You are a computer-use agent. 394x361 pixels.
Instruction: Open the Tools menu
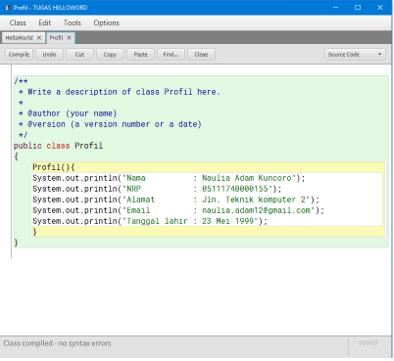coord(72,23)
